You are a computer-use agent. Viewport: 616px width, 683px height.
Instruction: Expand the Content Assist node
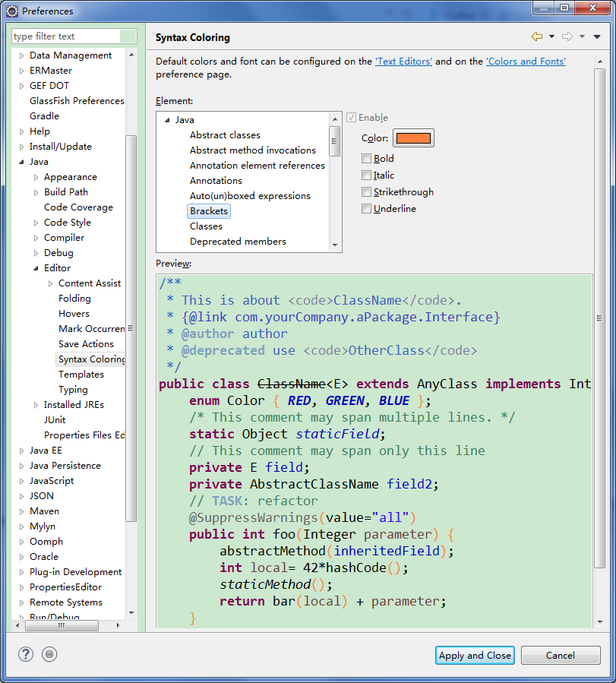[50, 283]
